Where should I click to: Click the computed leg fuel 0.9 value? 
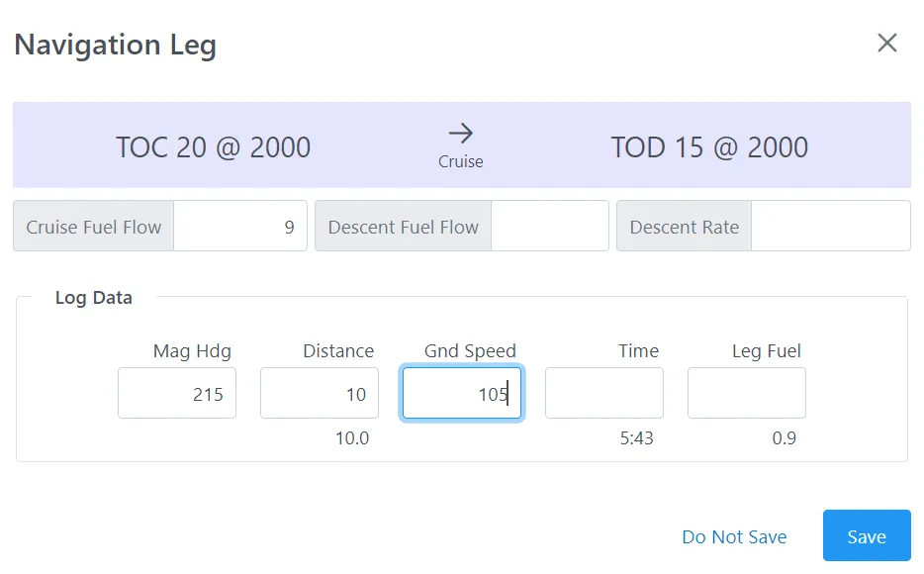click(784, 437)
